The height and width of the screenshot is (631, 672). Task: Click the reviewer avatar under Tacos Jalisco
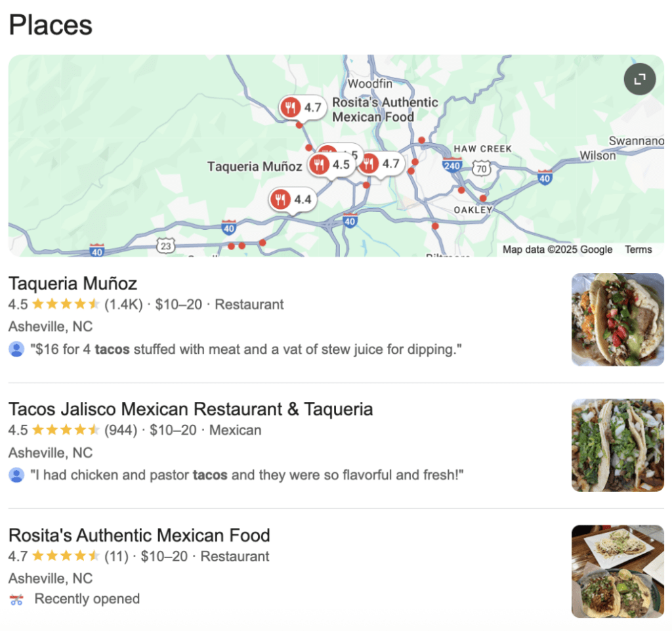click(x=16, y=475)
